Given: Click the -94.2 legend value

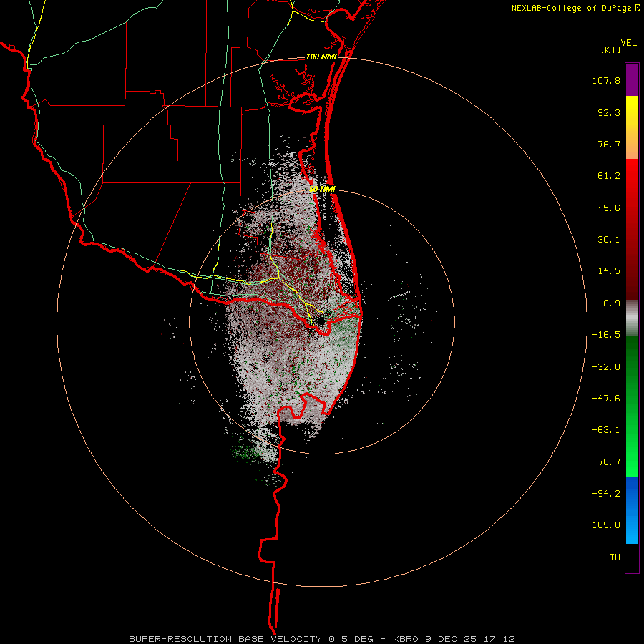Looking at the screenshot, I should (x=606, y=494).
